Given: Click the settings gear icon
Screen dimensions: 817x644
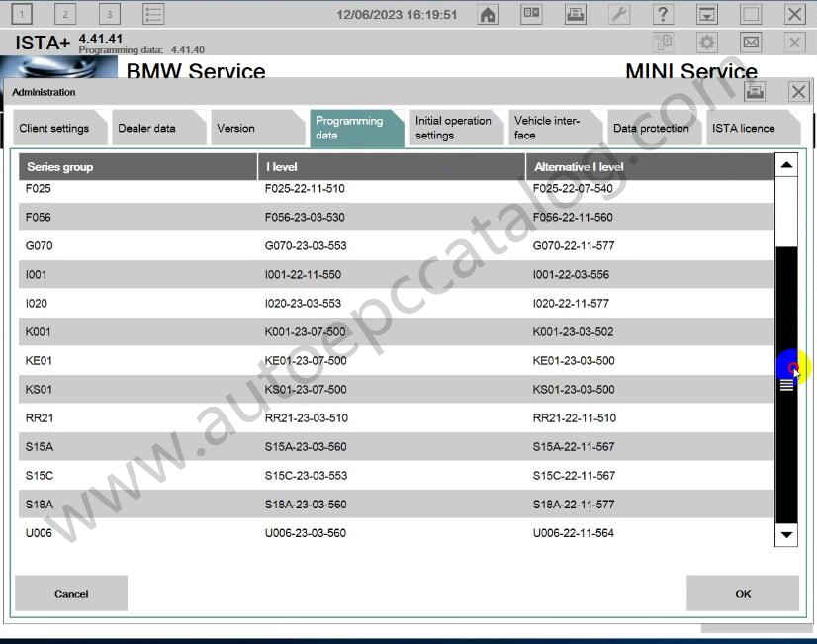Looking at the screenshot, I should point(706,43).
